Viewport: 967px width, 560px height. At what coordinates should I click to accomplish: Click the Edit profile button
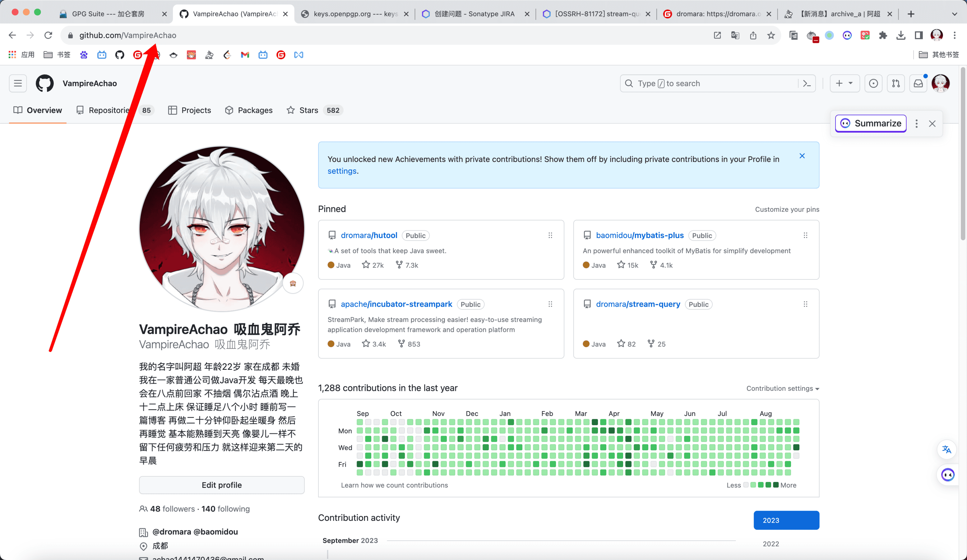click(221, 485)
